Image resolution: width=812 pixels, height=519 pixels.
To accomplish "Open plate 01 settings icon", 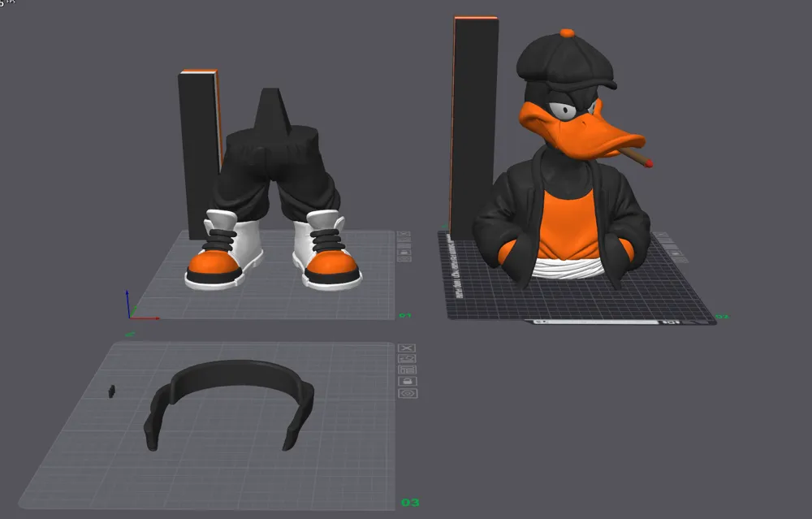I will [404, 258].
